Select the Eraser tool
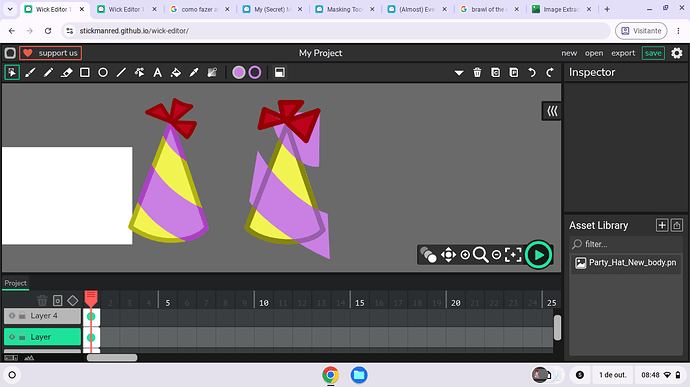Screen dimensions: 690x387 [x=66, y=72]
